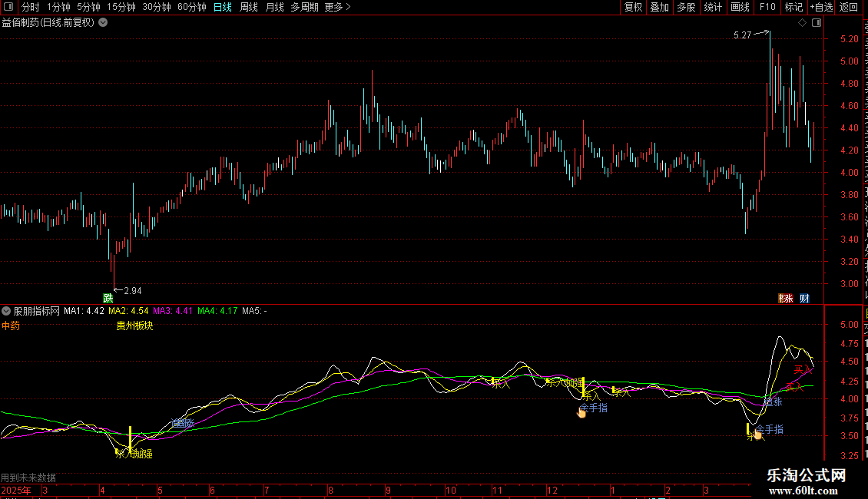Click the MA3: 4.41 value
Screen dimensions: 868x499
[x=173, y=311]
